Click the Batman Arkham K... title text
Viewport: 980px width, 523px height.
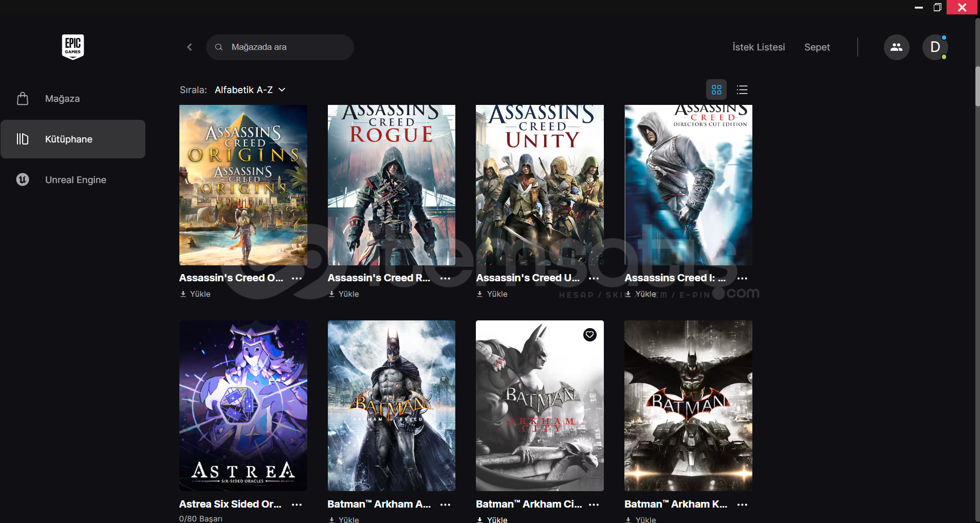[676, 504]
